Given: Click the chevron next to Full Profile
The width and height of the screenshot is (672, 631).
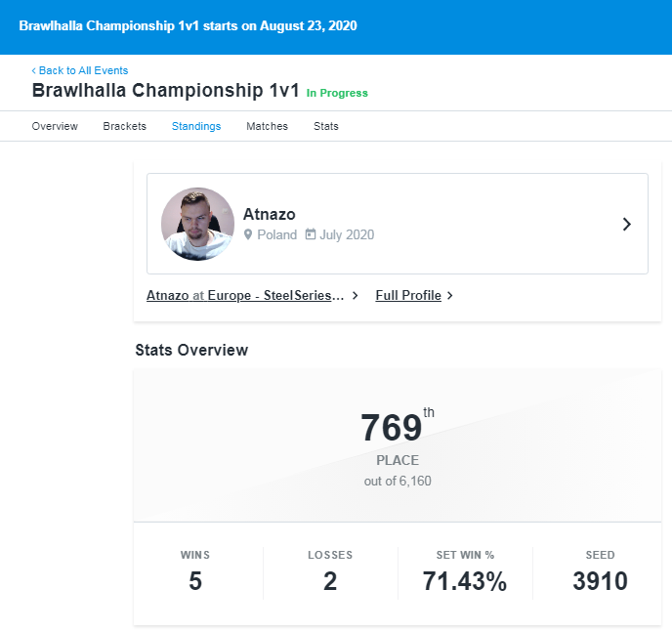Looking at the screenshot, I should coord(449,295).
